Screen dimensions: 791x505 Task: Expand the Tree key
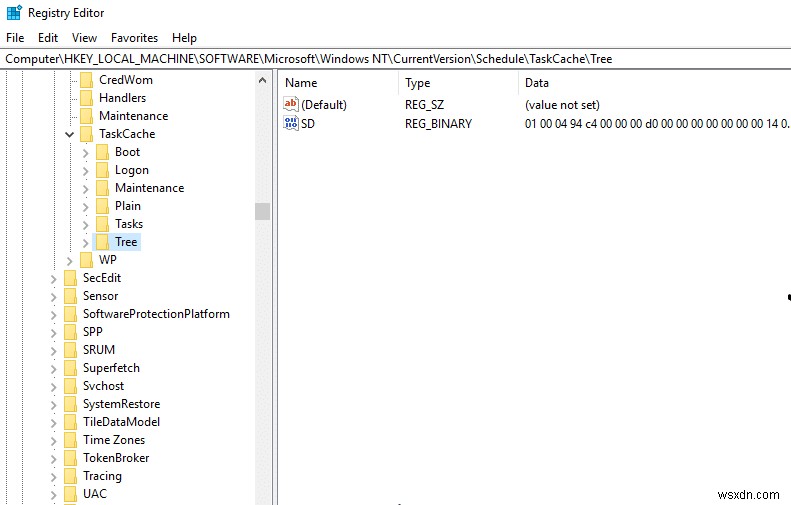point(85,243)
